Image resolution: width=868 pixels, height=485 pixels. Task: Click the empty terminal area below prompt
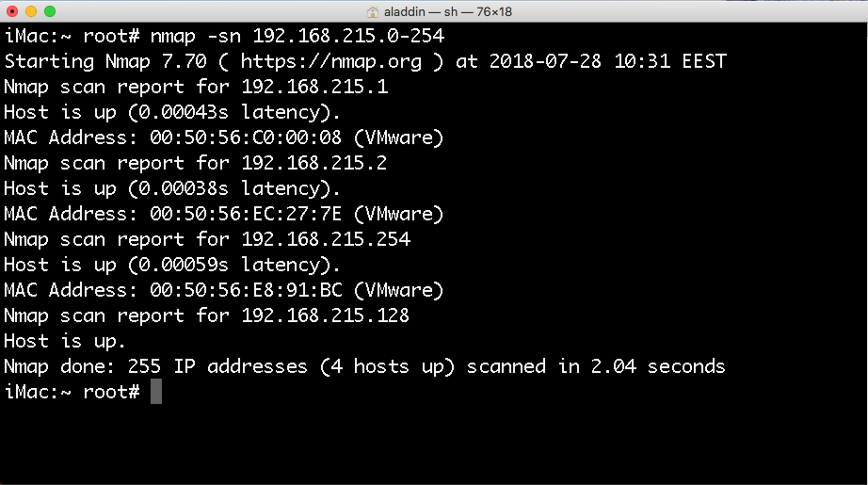pos(434,444)
